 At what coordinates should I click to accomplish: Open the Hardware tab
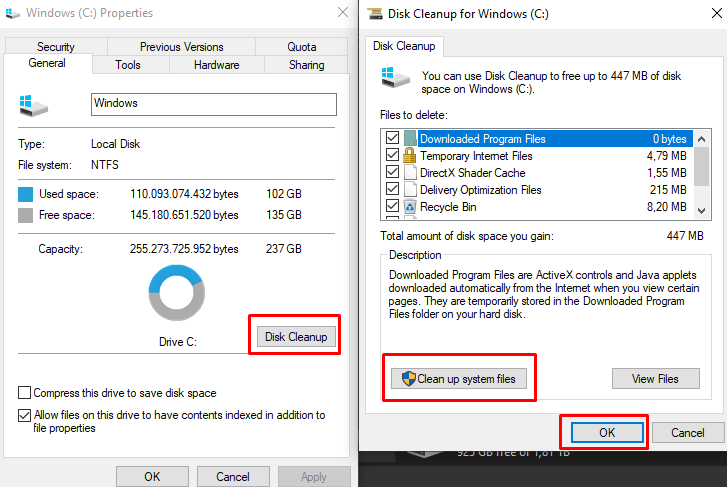217,65
